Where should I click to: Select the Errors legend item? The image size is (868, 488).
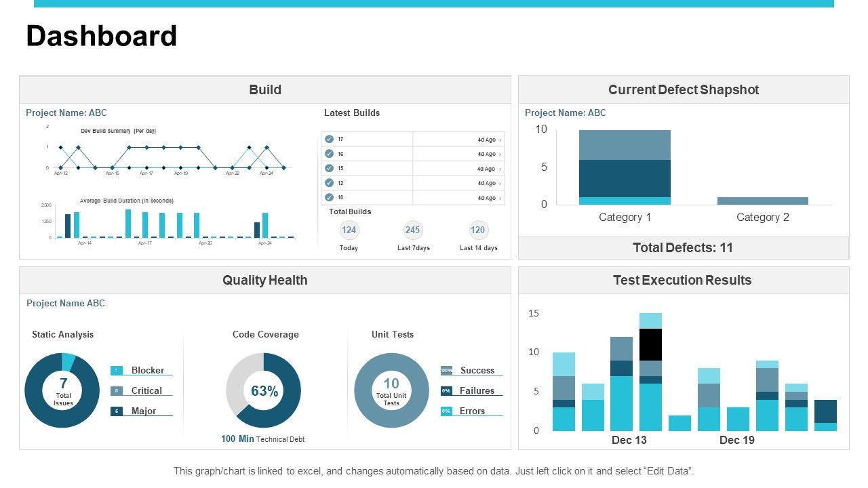(471, 411)
